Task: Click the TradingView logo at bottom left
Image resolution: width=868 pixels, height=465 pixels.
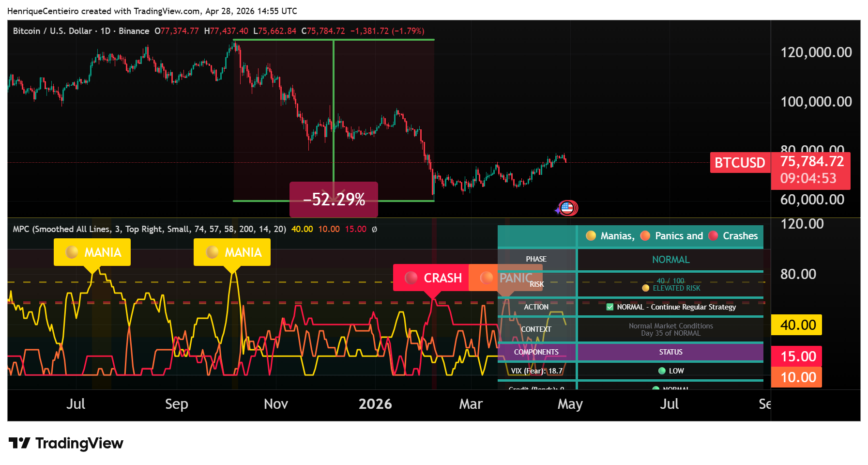Action: [x=66, y=443]
